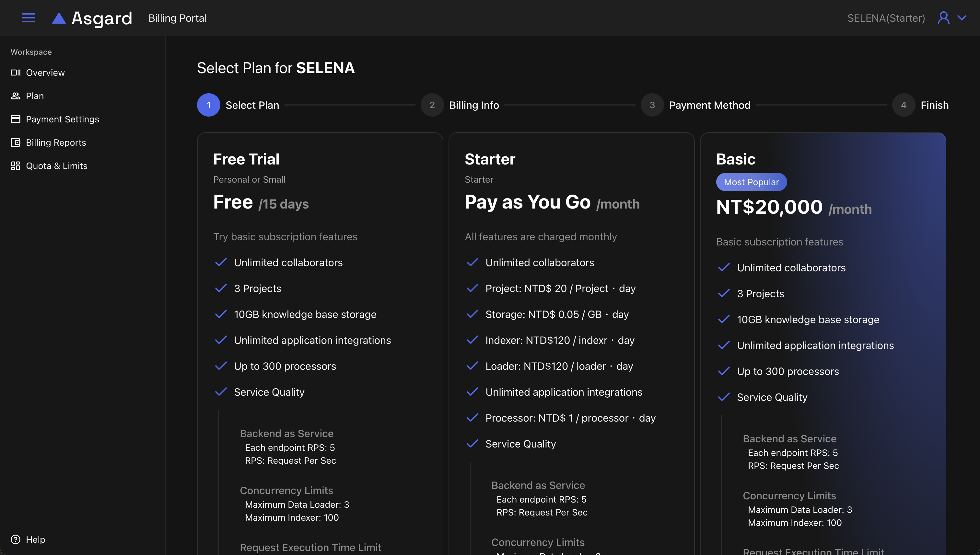Click Free Trial's 10GB storage checkmark

tap(221, 314)
